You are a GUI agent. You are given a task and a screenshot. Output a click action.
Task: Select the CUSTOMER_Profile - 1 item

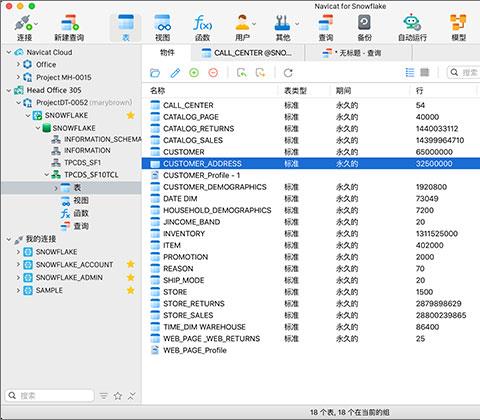tap(311, 175)
